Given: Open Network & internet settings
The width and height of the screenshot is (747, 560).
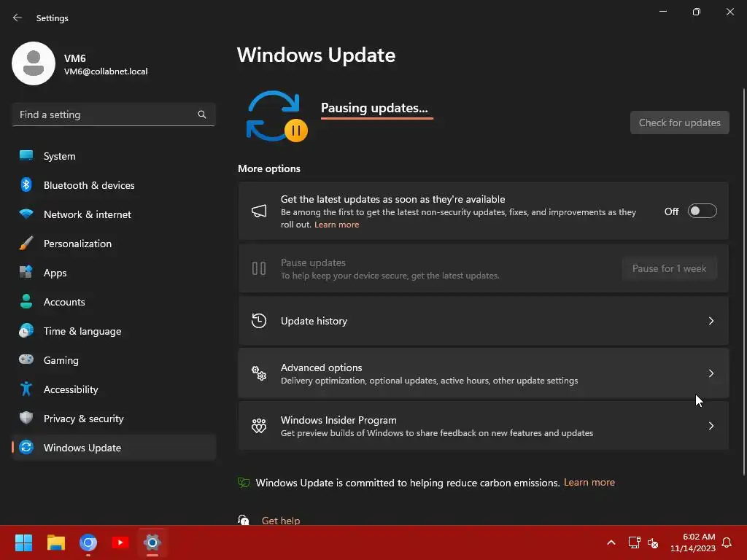Looking at the screenshot, I should click(x=113, y=214).
